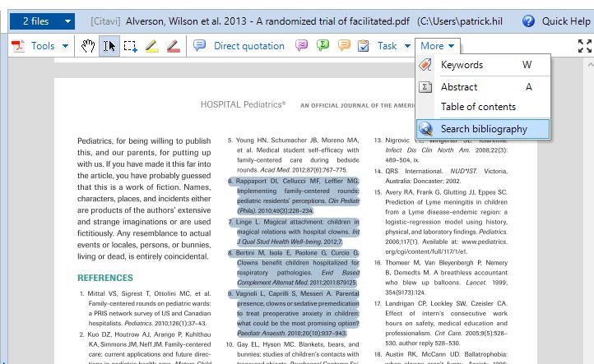The image size is (594, 364).
Task: Choose the red highlight eraser tool
Action: [173, 46]
